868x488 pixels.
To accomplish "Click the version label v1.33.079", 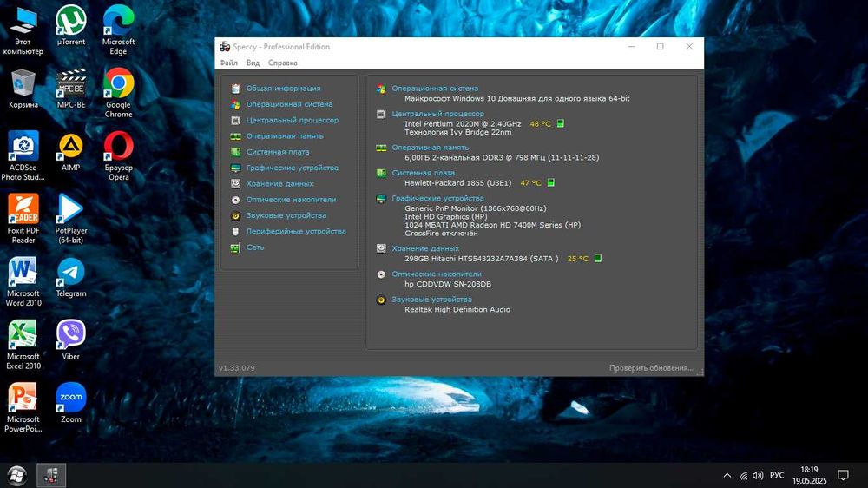I will (237, 368).
